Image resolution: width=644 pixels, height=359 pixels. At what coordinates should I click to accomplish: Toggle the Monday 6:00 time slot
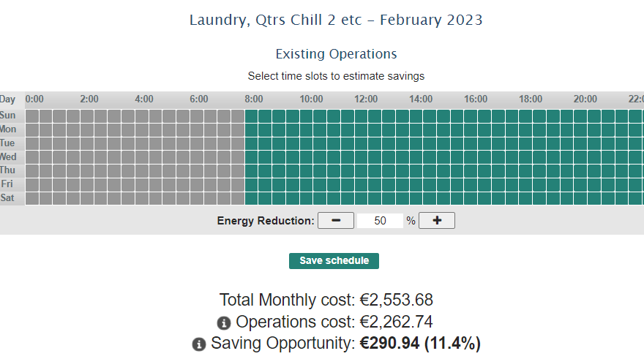coord(197,129)
